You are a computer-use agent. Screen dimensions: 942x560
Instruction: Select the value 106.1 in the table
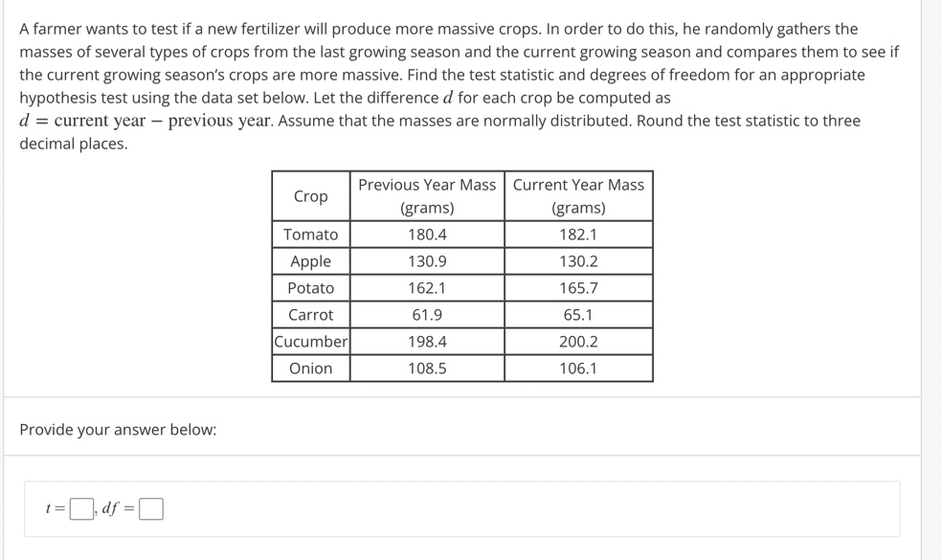coord(576,368)
